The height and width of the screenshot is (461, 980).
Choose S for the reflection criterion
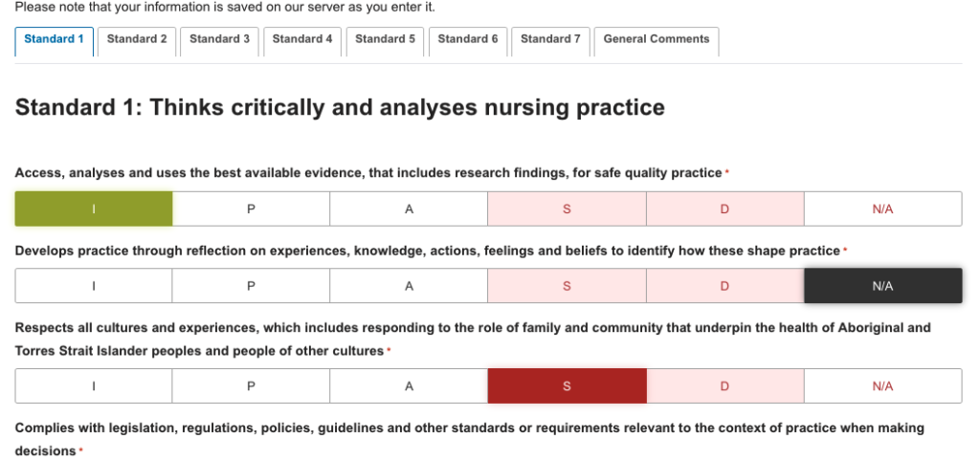(x=567, y=286)
